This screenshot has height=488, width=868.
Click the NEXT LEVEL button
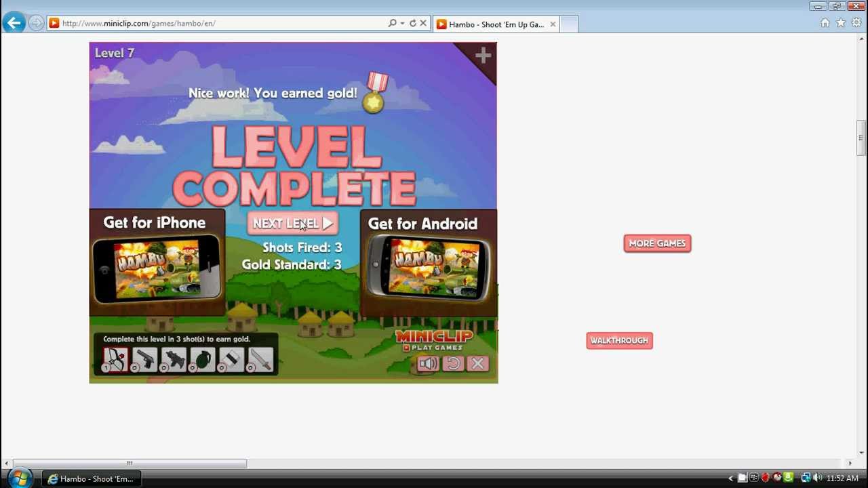click(292, 223)
